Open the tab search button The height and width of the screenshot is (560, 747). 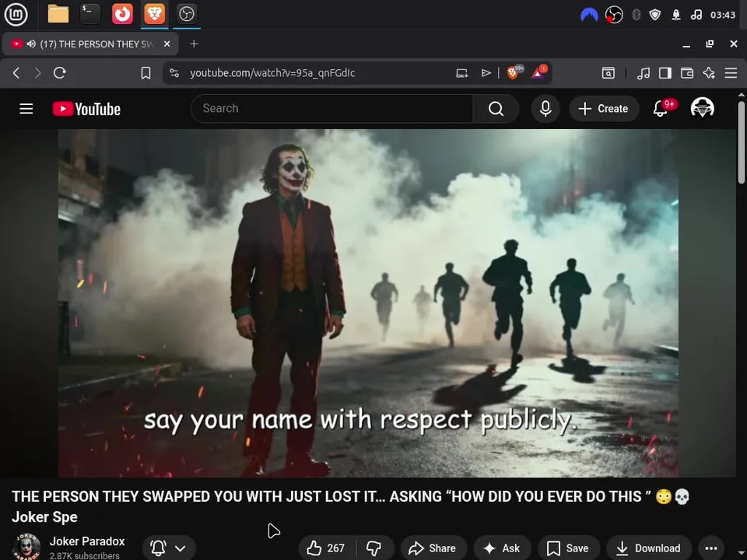(x=608, y=73)
